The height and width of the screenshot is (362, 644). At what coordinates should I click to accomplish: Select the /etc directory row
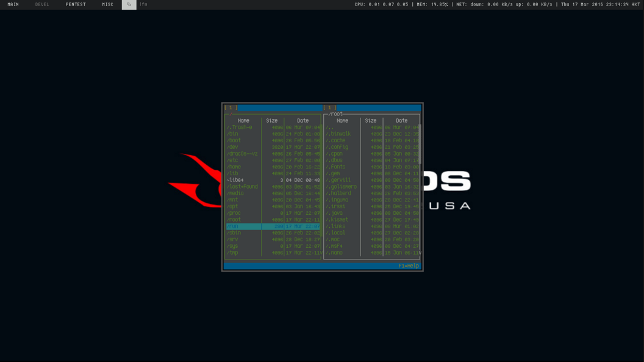(273, 161)
